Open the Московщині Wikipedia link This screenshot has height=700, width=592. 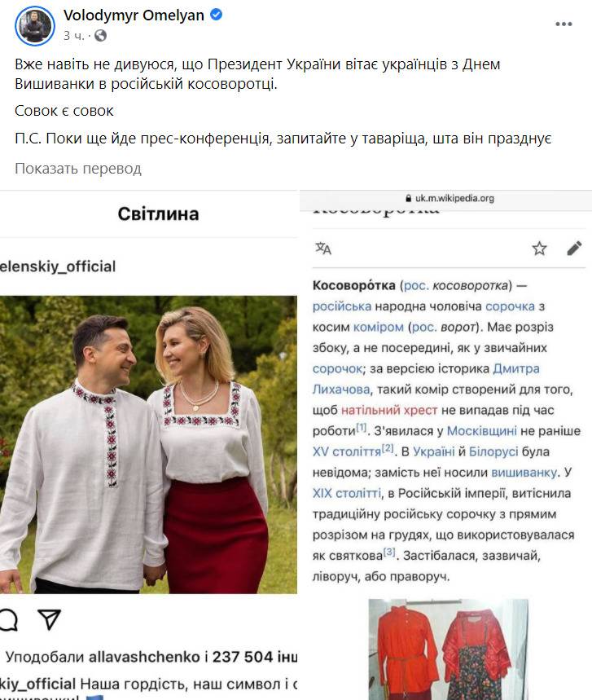point(482,431)
